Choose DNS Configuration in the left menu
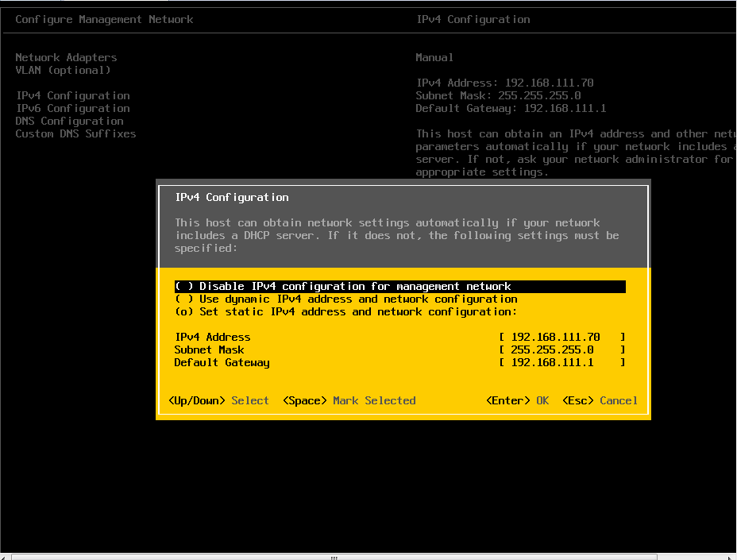737x560 pixels. tap(69, 121)
